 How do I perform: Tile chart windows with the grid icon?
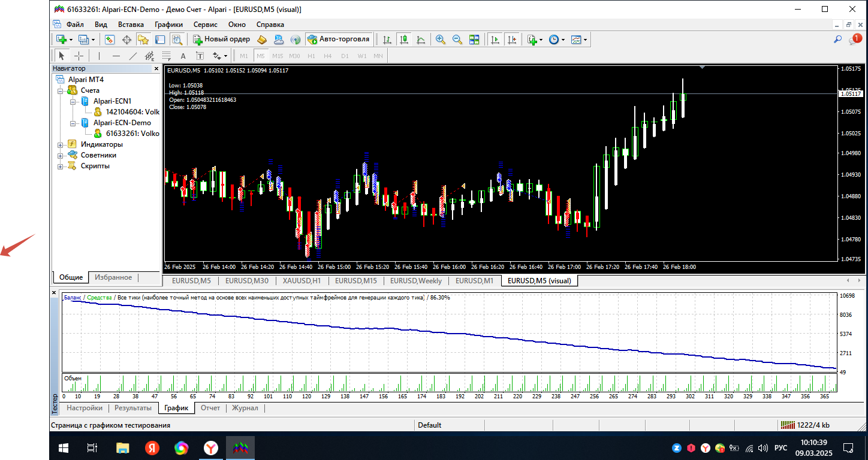[x=474, y=40]
